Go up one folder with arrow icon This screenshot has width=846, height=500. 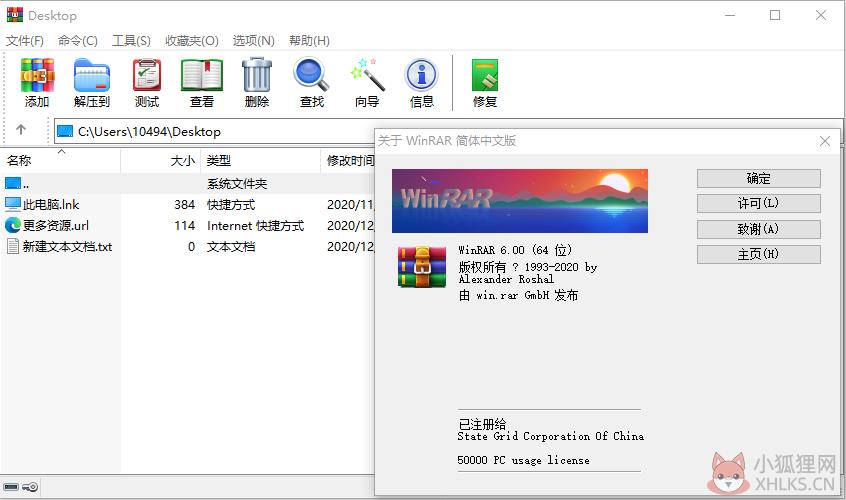pos(21,129)
